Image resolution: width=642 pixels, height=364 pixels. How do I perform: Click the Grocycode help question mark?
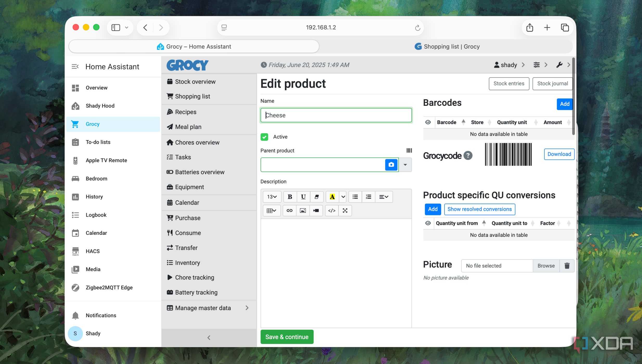click(468, 155)
